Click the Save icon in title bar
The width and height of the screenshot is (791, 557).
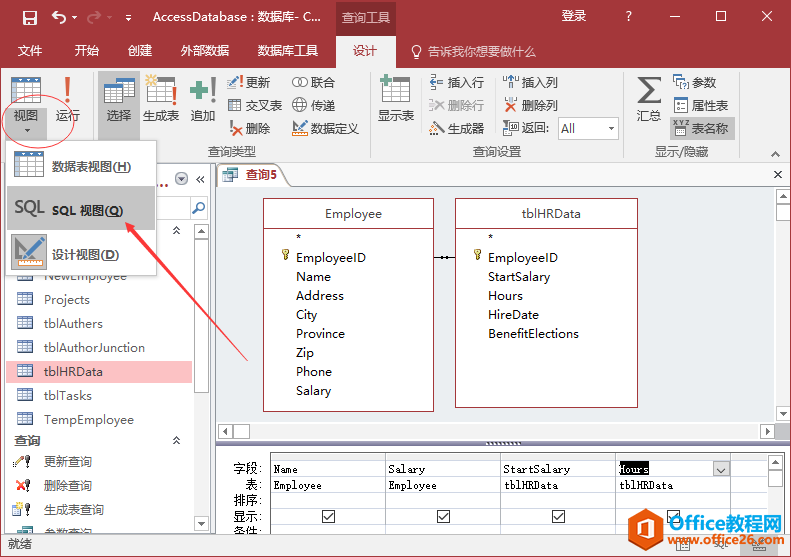pos(29,17)
